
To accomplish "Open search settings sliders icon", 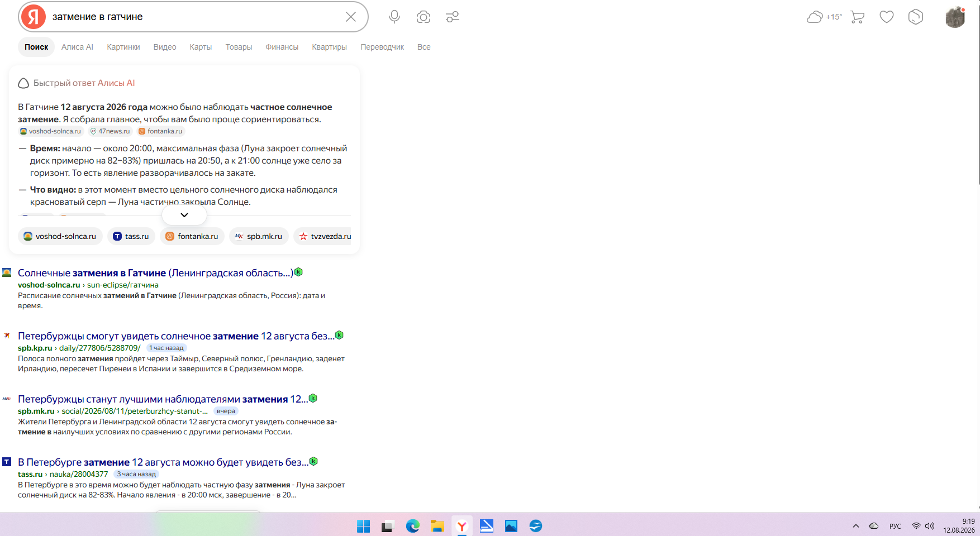I will (x=453, y=17).
